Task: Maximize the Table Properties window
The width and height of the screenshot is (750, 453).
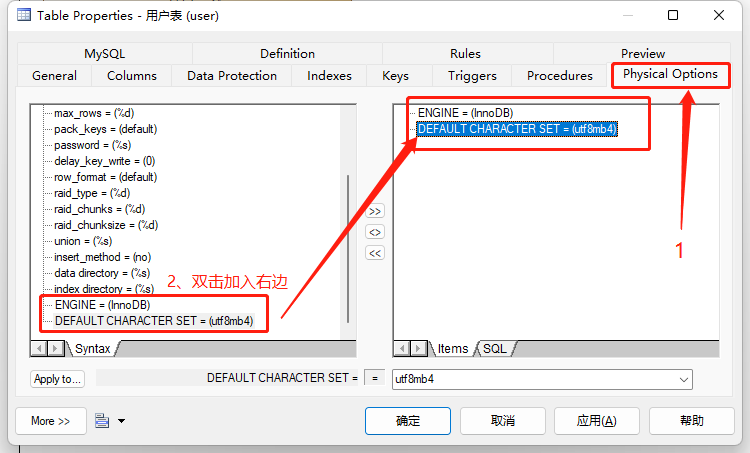Action: pyautogui.click(x=673, y=15)
